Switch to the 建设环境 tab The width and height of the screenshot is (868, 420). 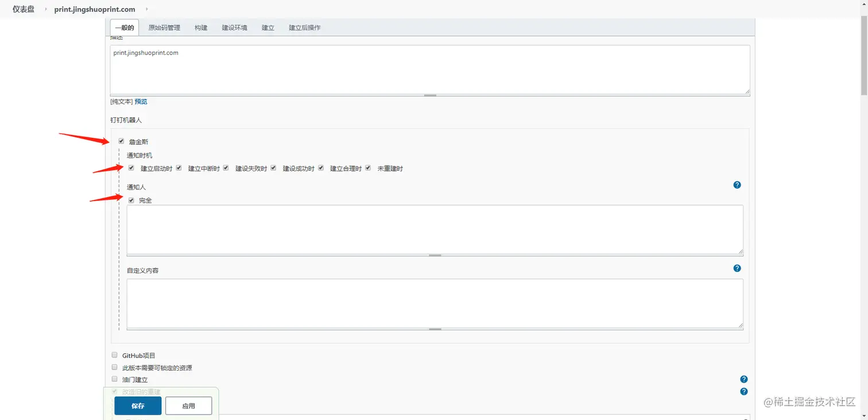pos(235,28)
